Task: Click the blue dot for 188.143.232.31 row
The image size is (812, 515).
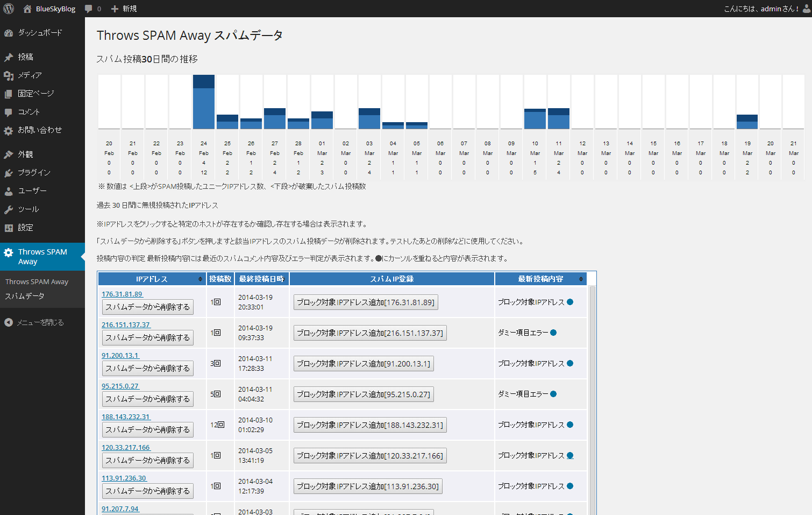Action: tap(570, 425)
